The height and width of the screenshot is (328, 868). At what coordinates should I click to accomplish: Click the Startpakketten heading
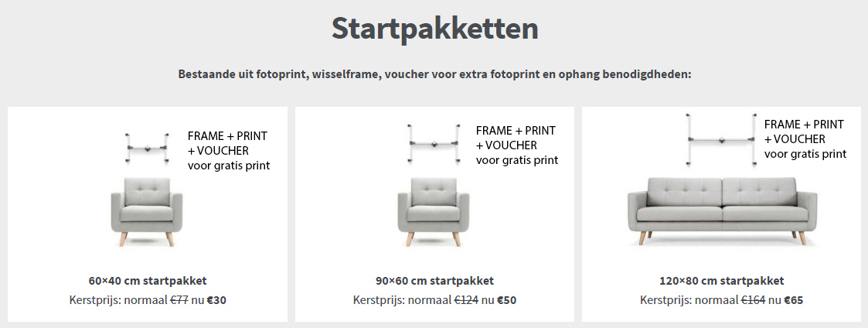click(x=434, y=29)
